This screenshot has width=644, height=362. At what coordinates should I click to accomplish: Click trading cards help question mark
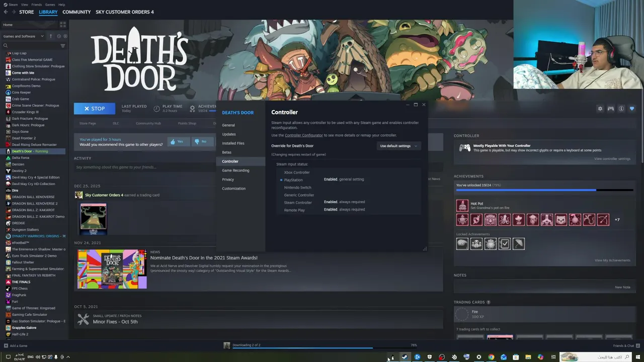488,302
